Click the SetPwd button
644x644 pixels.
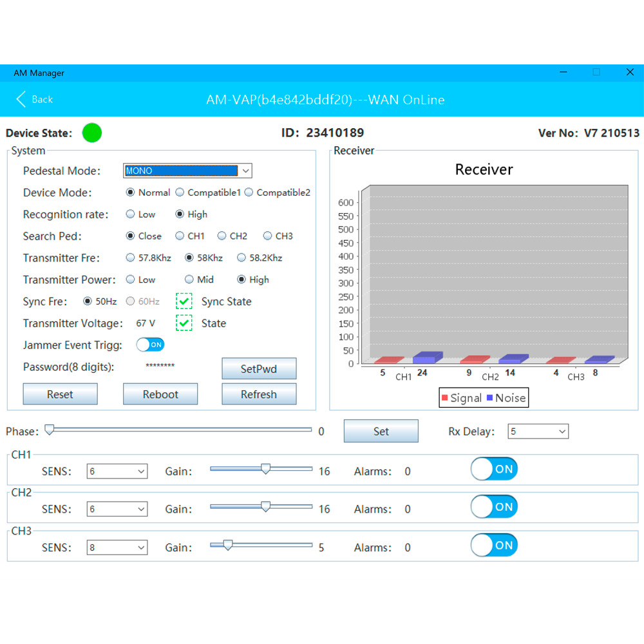[259, 369]
